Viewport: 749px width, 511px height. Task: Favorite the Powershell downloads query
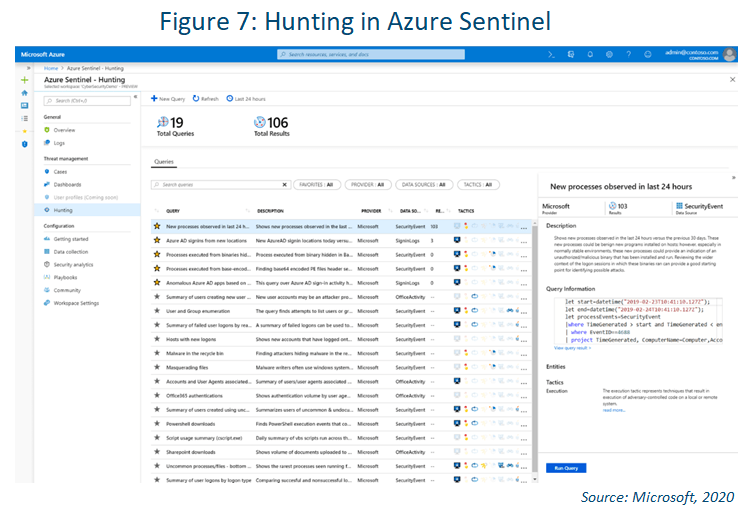157,424
